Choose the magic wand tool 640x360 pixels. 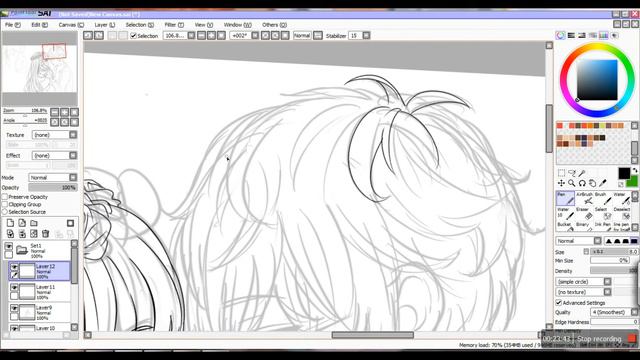point(582,173)
